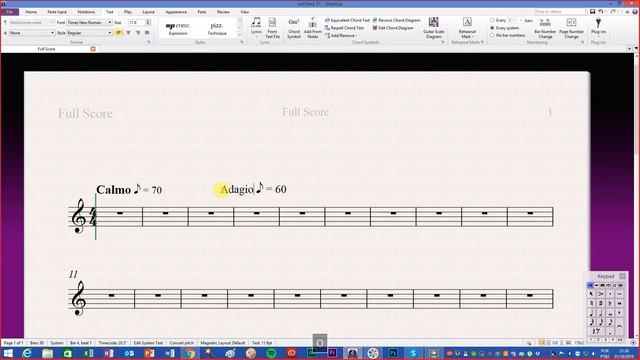
Task: Open Excel from the taskbar
Action: click(88, 353)
